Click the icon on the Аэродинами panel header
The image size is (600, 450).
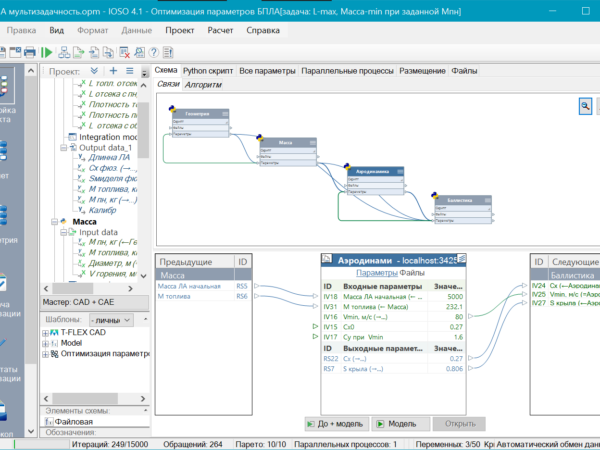click(x=327, y=259)
